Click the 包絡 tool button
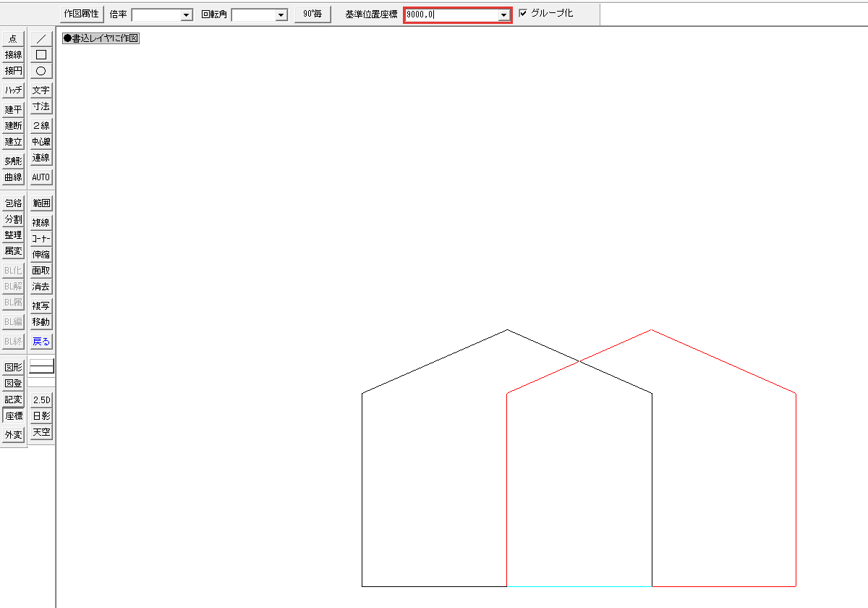The width and height of the screenshot is (868, 608). [x=13, y=203]
